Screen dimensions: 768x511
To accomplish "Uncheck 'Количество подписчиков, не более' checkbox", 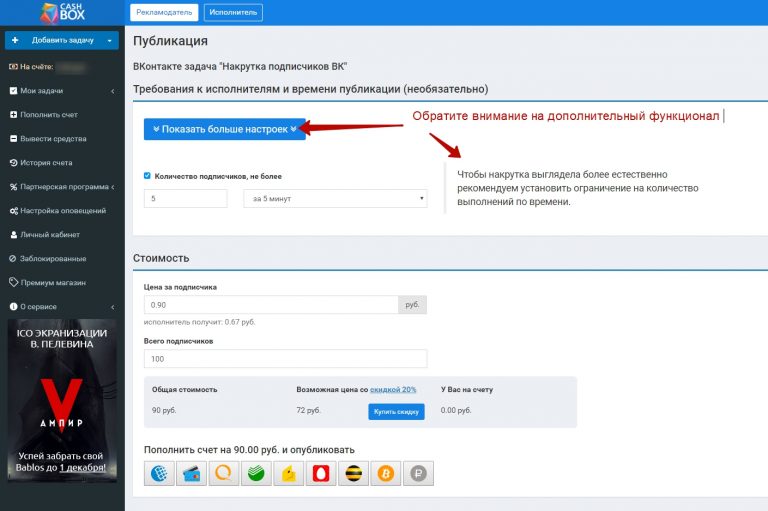I will coord(148,176).
